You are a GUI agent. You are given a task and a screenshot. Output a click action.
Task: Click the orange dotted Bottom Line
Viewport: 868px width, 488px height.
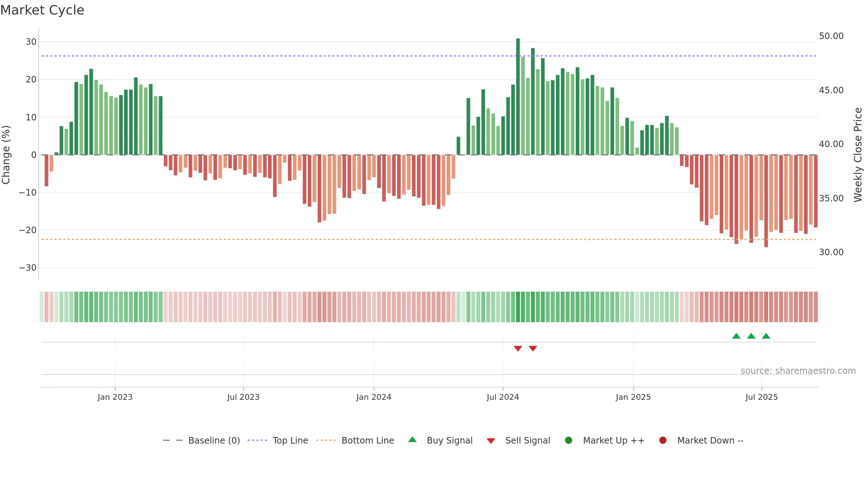pos(429,239)
